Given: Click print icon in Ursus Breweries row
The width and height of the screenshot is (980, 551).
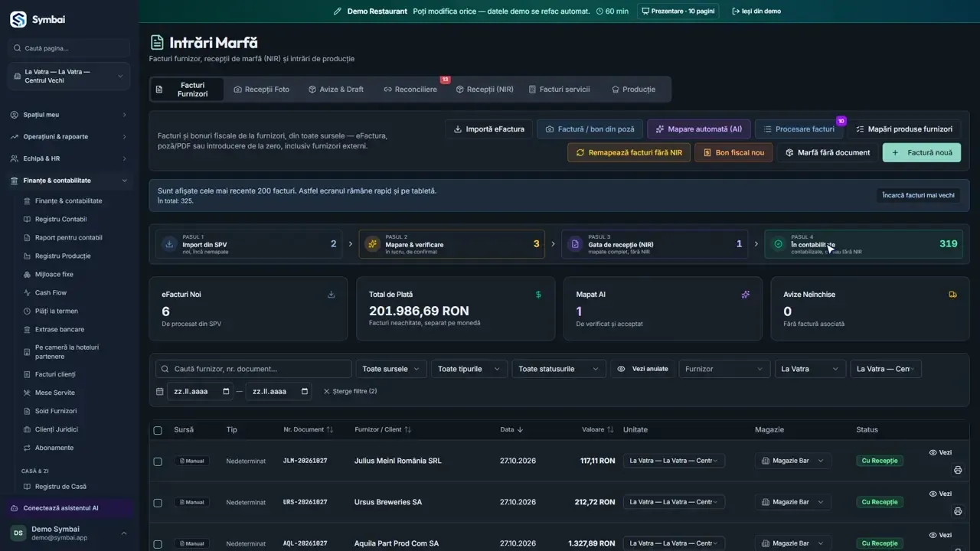Looking at the screenshot, I should click(958, 511).
